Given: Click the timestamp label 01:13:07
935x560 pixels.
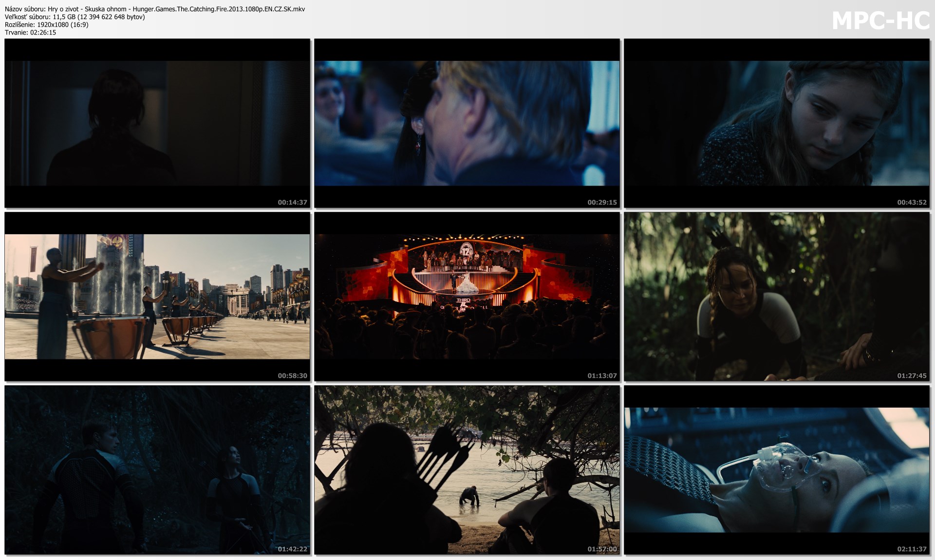Looking at the screenshot, I should tap(602, 375).
